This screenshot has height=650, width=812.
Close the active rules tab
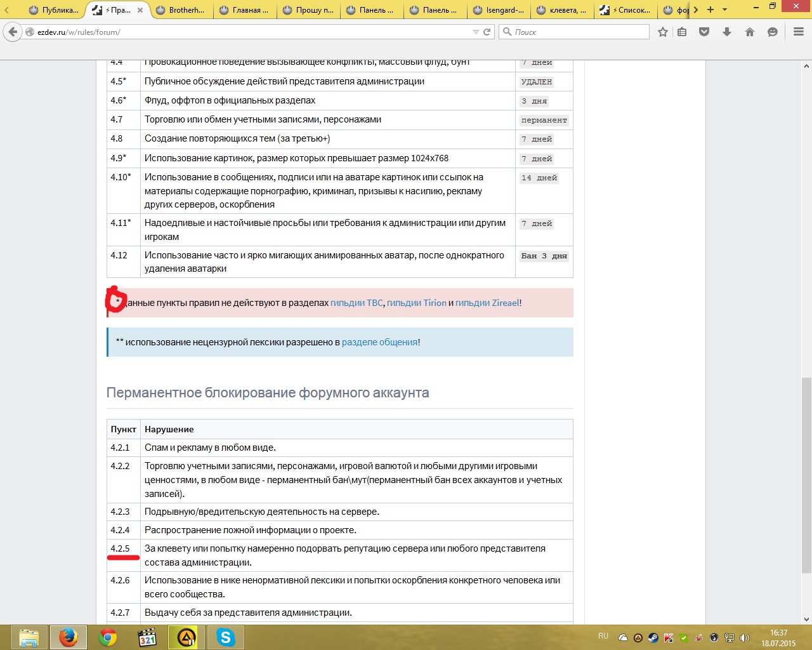140,10
